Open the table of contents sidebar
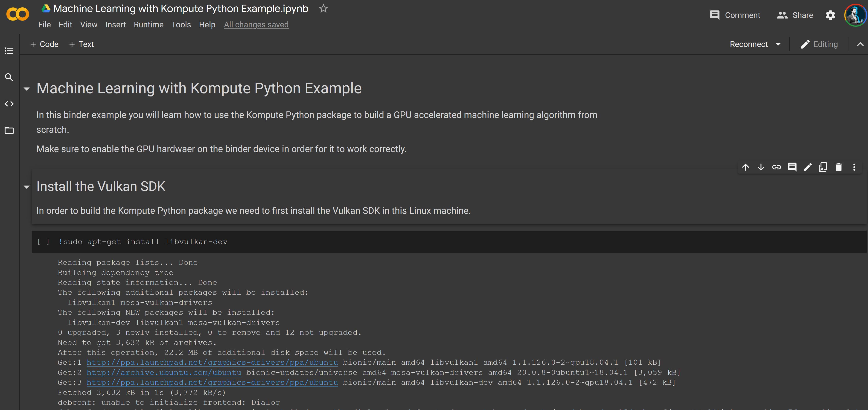The image size is (868, 410). (x=9, y=51)
